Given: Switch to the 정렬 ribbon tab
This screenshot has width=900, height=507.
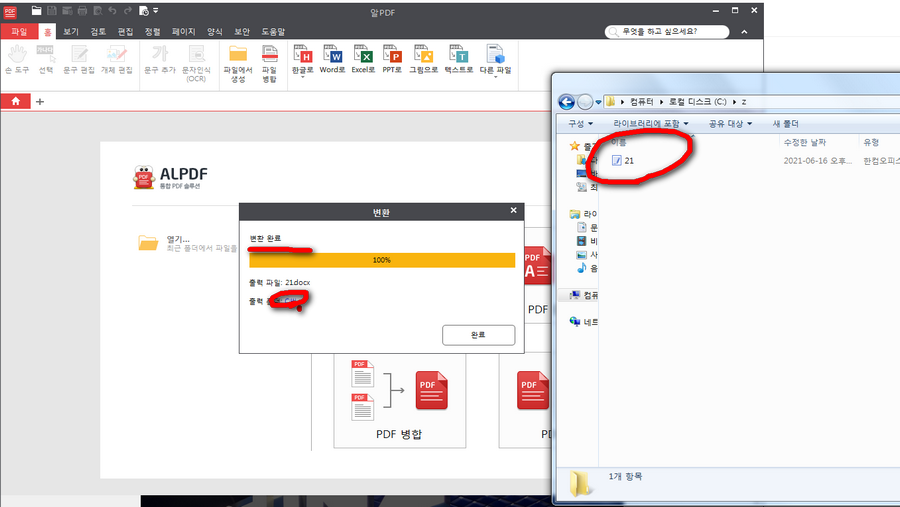Looking at the screenshot, I should (153, 32).
